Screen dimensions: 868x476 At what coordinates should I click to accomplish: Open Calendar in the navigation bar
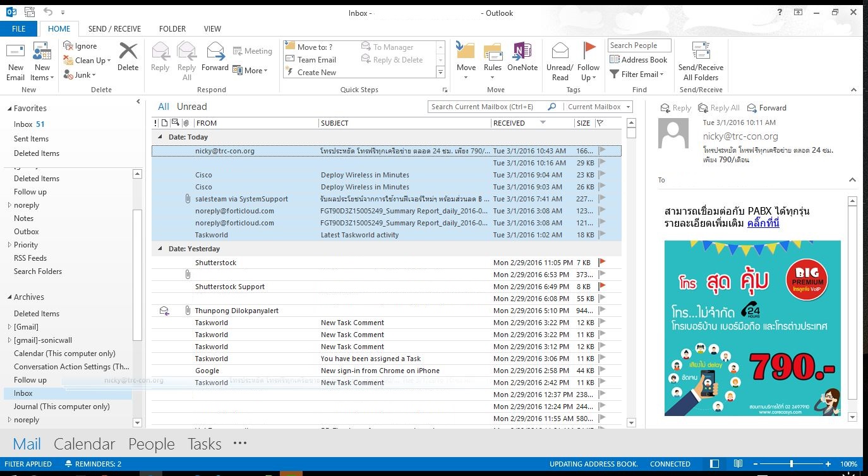click(x=84, y=444)
